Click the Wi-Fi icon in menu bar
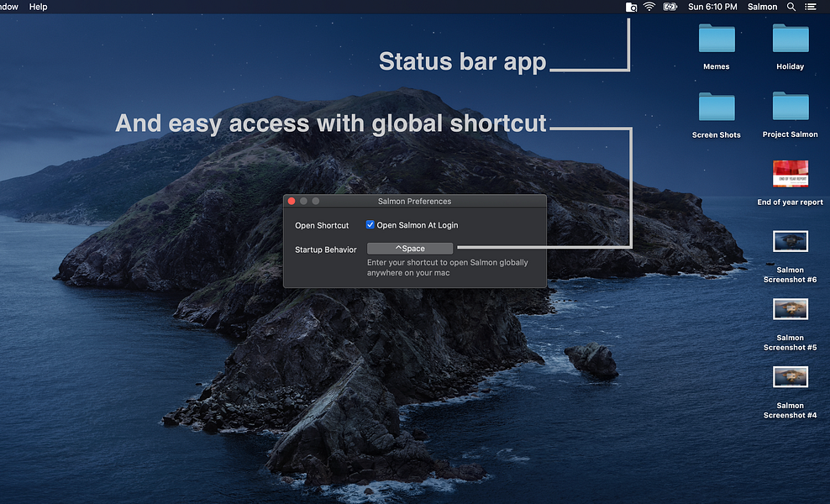830x504 pixels. (649, 7)
